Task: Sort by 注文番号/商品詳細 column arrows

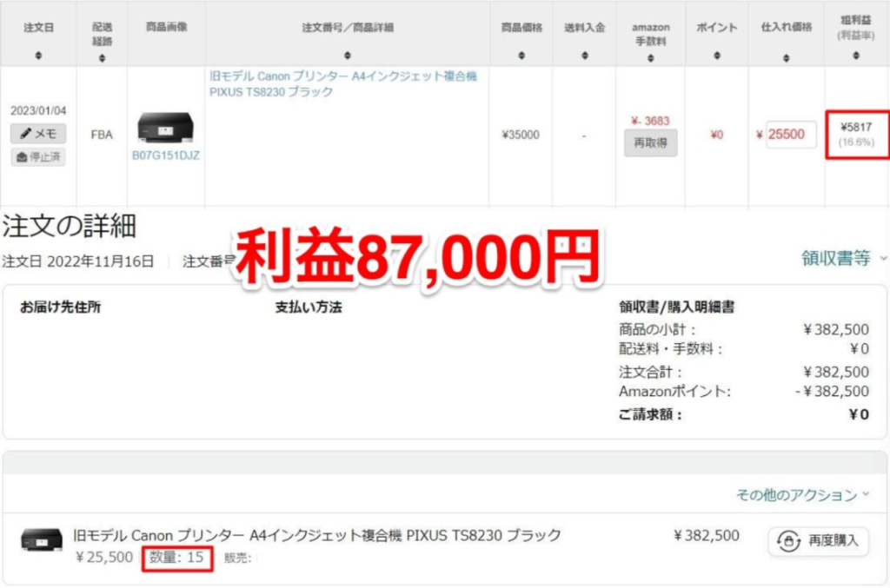Action: (x=348, y=56)
